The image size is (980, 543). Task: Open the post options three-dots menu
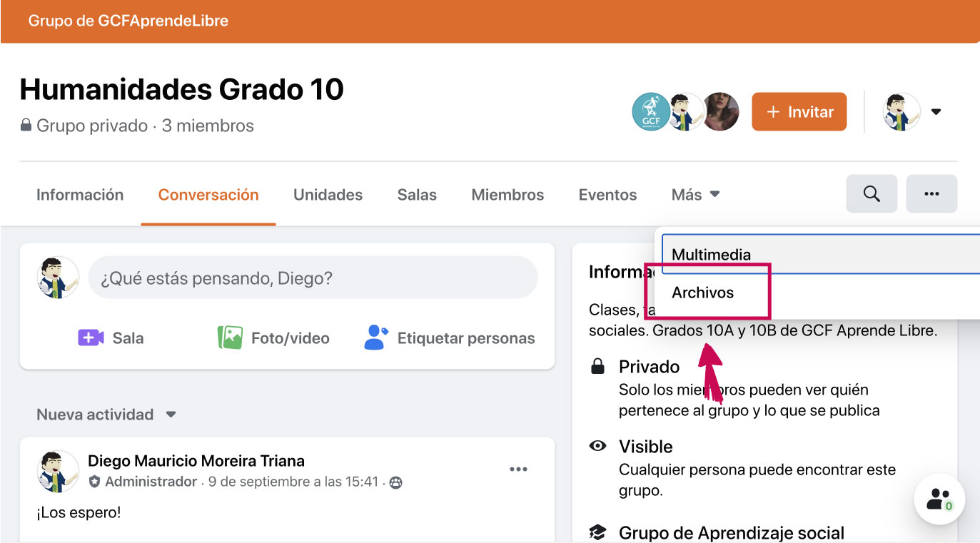[x=518, y=469]
